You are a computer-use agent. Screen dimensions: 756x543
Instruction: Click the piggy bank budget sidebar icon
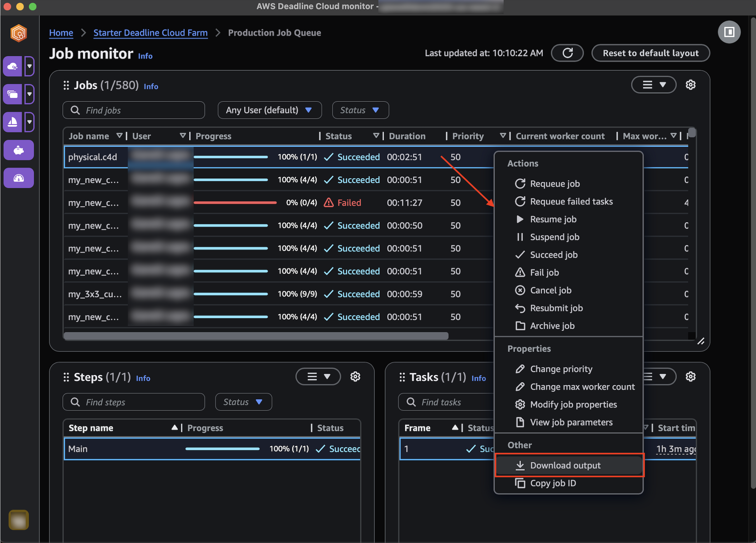pyautogui.click(x=19, y=150)
